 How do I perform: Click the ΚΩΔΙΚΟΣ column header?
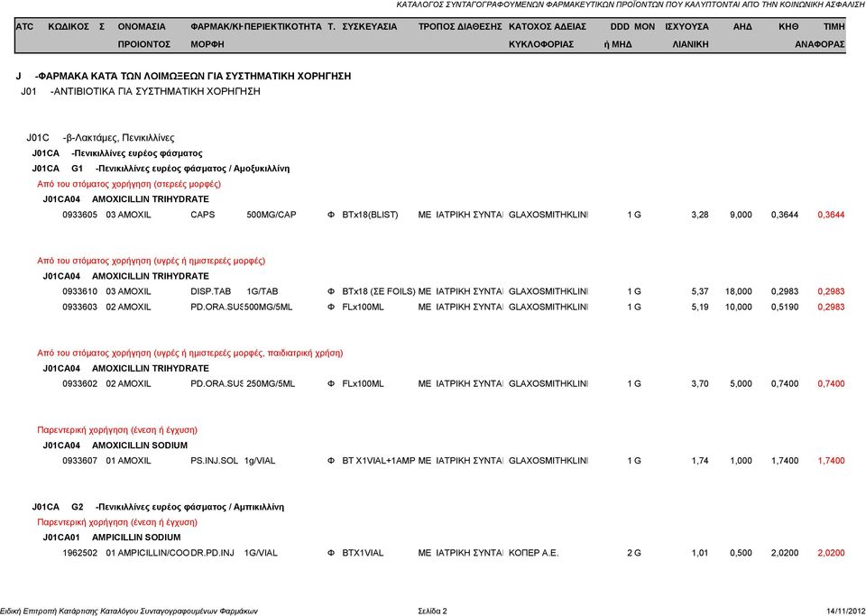point(69,26)
